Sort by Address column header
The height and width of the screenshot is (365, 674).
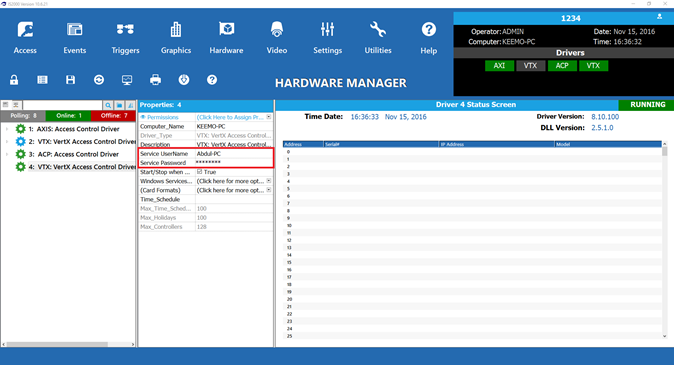click(303, 144)
